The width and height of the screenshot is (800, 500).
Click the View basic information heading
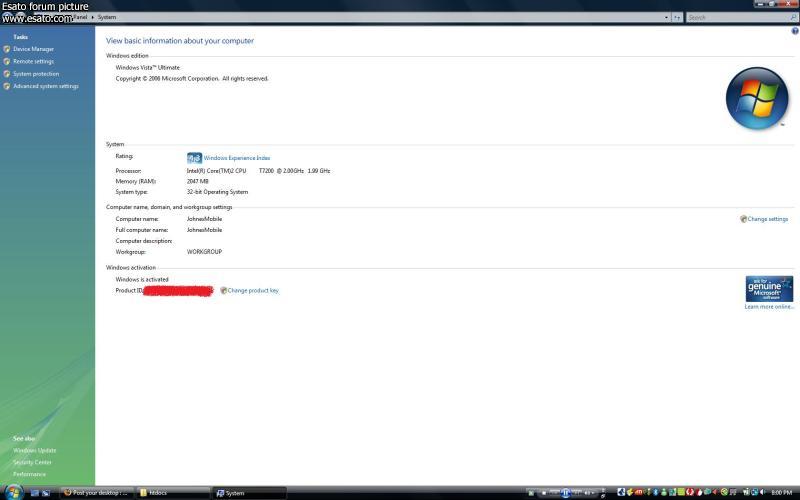tap(180, 41)
